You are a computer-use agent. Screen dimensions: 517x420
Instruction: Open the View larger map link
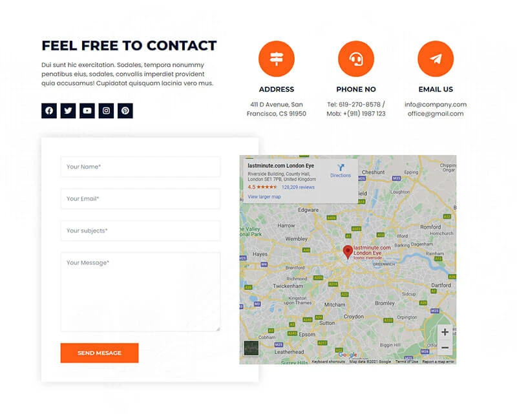click(264, 197)
